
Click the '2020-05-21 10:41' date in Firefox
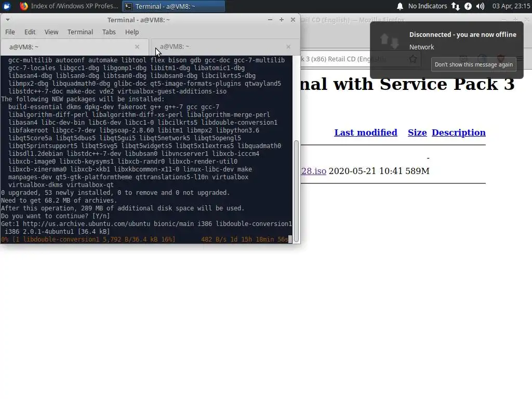pos(366,171)
